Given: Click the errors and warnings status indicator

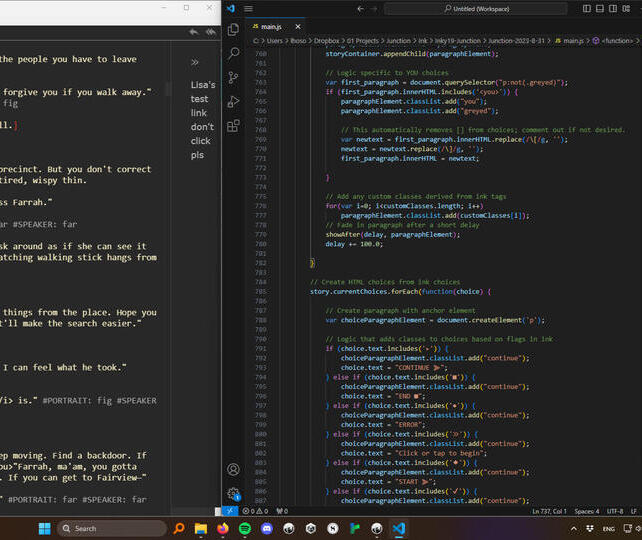Looking at the screenshot, I should (x=256, y=510).
